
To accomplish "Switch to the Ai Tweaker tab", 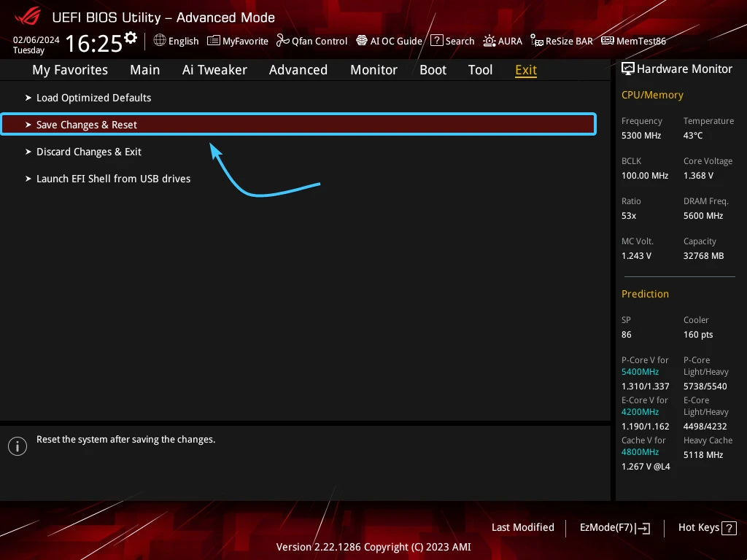I will point(214,70).
